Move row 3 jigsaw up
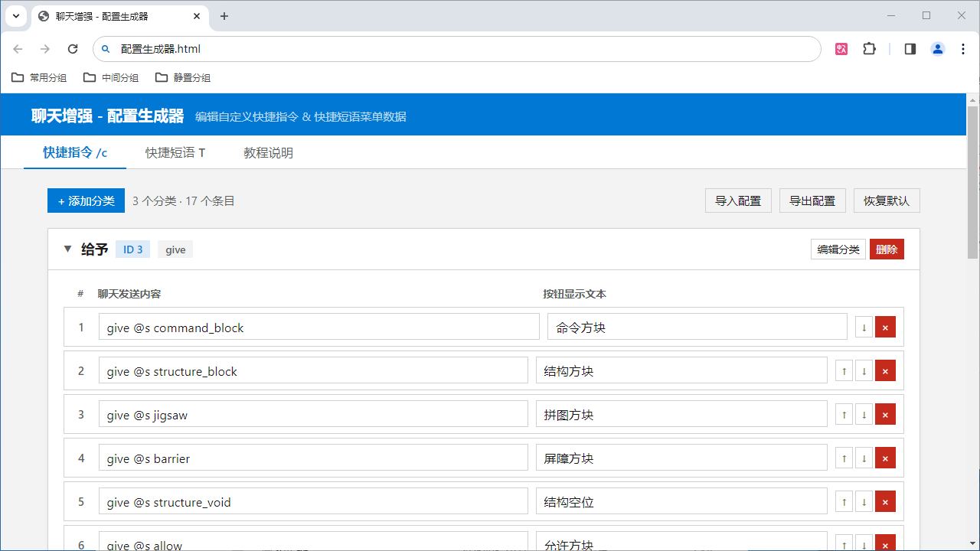 tap(844, 414)
